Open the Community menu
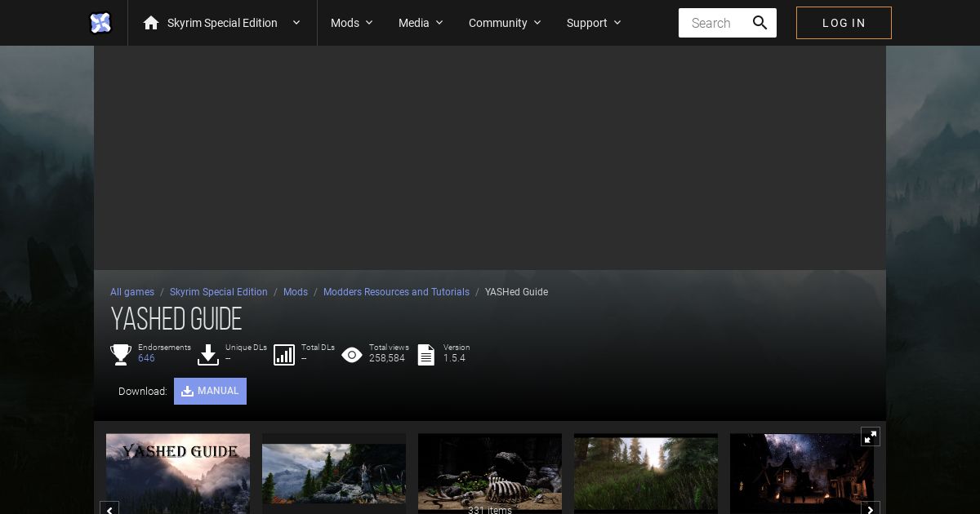 pyautogui.click(x=505, y=23)
